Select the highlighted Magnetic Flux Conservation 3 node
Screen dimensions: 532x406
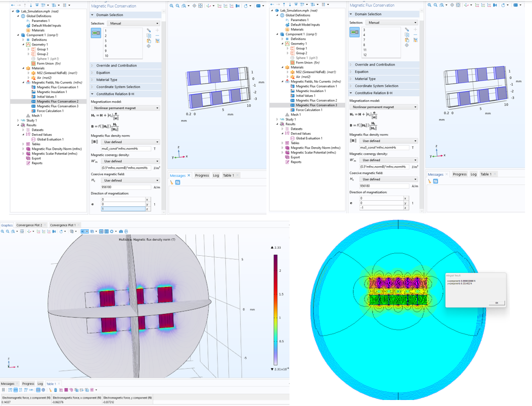click(316, 105)
